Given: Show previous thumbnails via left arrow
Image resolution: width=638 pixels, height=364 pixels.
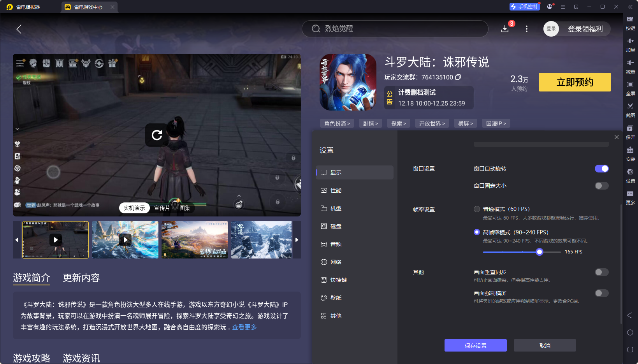Looking at the screenshot, I should click(x=17, y=240).
